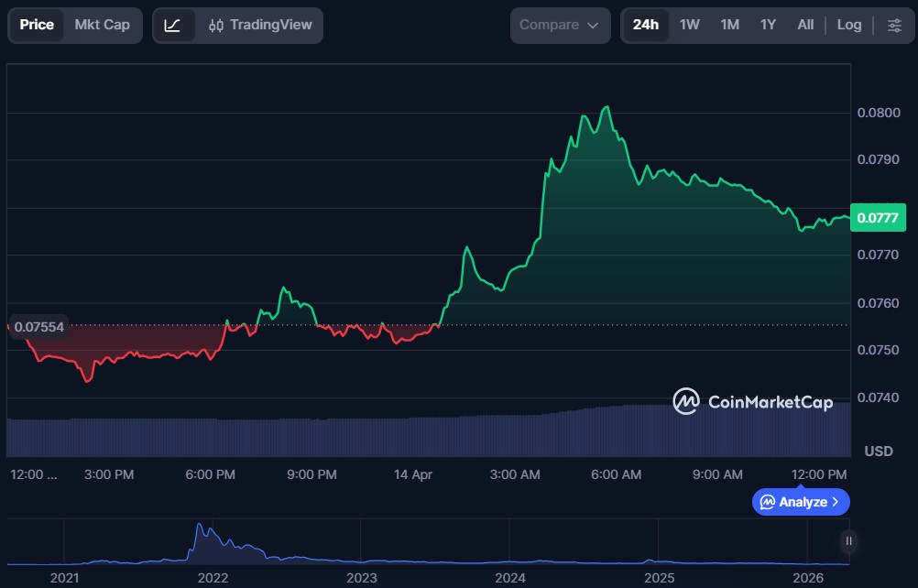
Task: Expand the Compare dropdown
Action: 560,25
